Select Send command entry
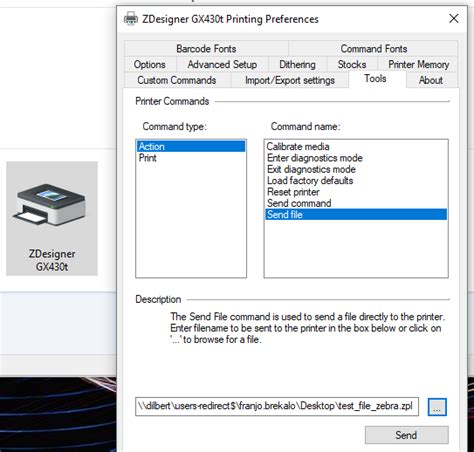 [356, 203]
